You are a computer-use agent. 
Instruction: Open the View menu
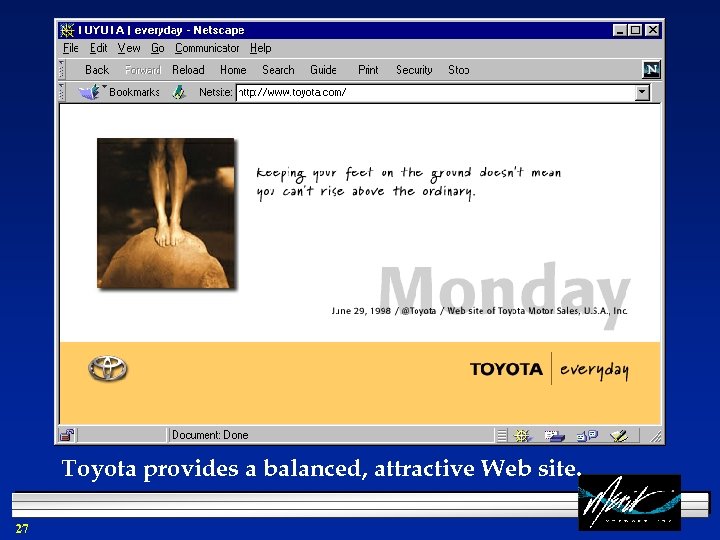[129, 48]
